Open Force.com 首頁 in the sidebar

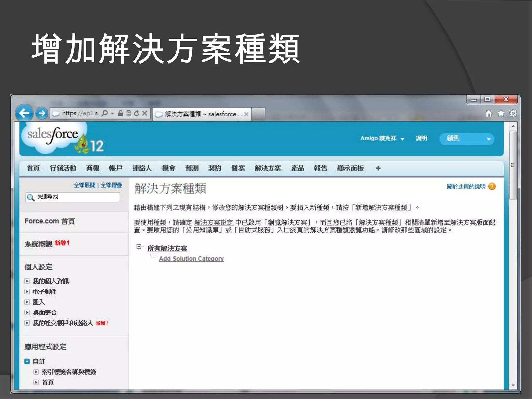[50, 221]
